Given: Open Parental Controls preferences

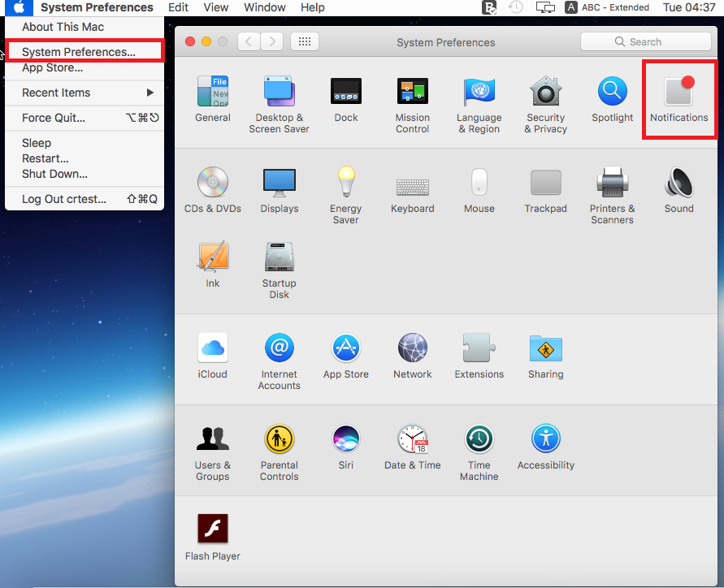Looking at the screenshot, I should 279,452.
